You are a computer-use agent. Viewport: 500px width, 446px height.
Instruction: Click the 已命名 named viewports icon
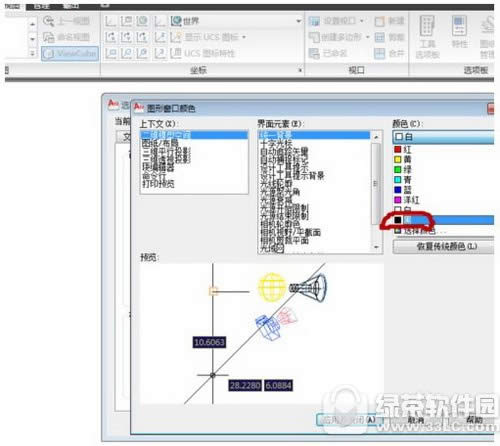click(314, 53)
